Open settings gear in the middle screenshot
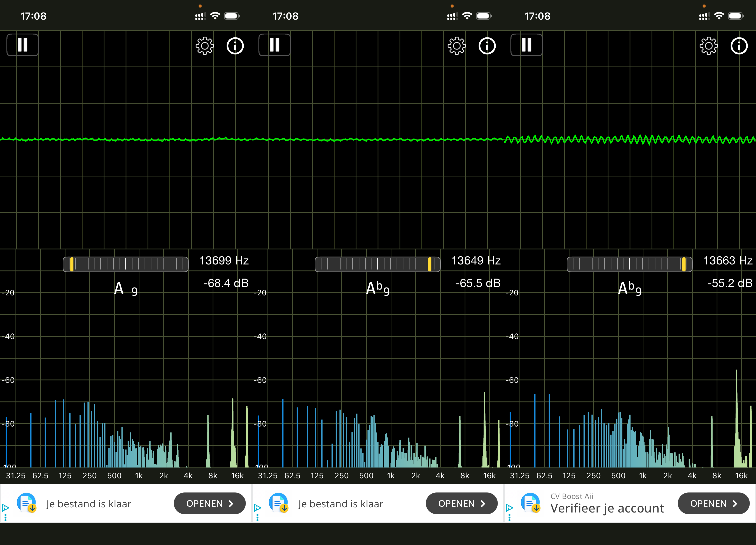 click(x=456, y=46)
